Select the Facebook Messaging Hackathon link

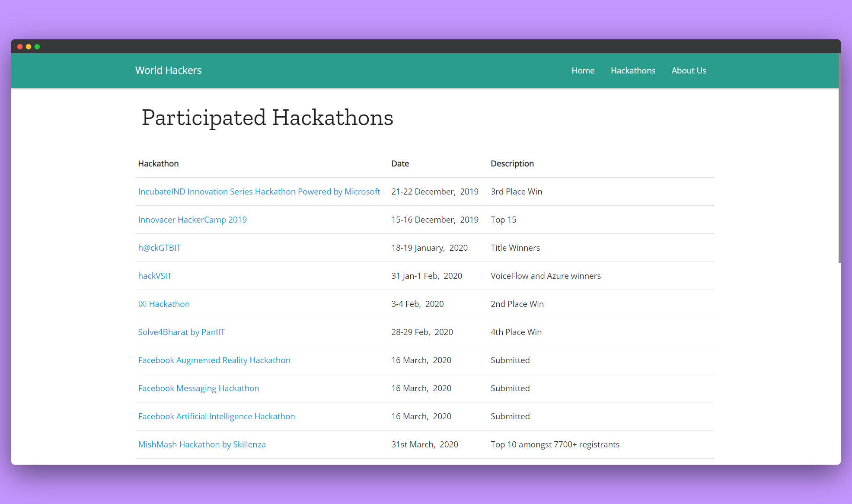click(x=198, y=388)
